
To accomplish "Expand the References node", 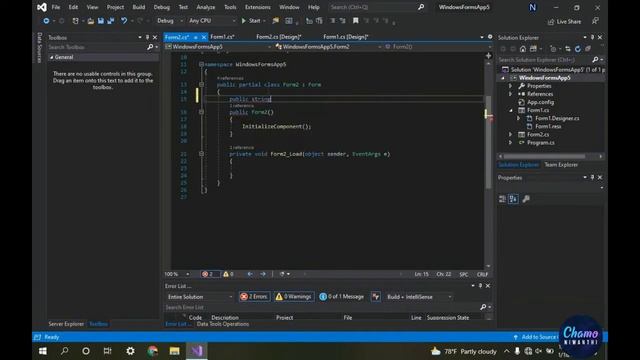I will point(511,94).
